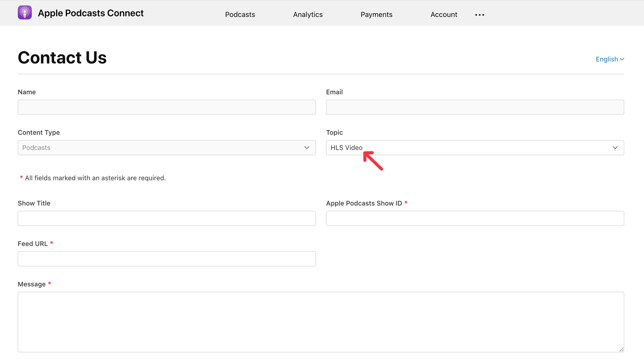
Task: Click the Apple Podcasts Connect logo icon
Action: 25,13
